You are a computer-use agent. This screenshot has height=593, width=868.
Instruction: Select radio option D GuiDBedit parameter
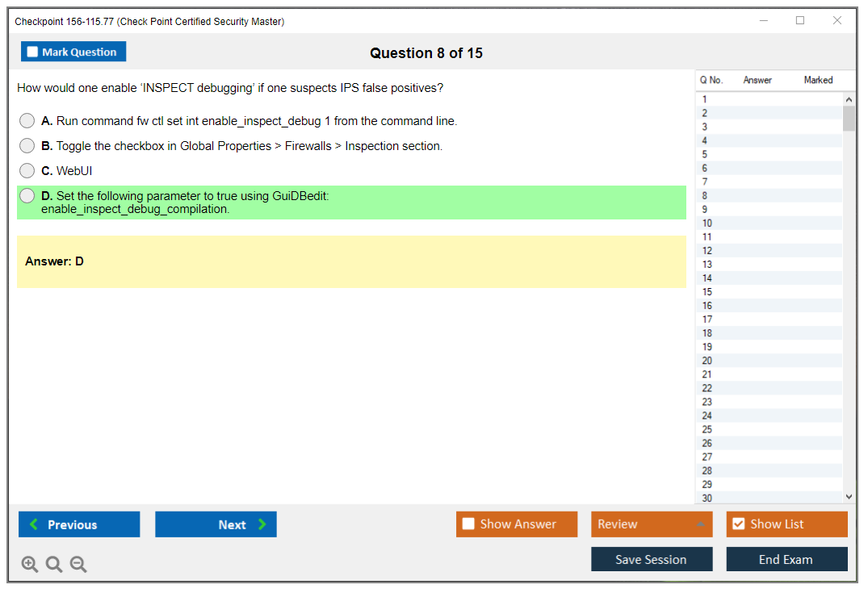pyautogui.click(x=27, y=196)
